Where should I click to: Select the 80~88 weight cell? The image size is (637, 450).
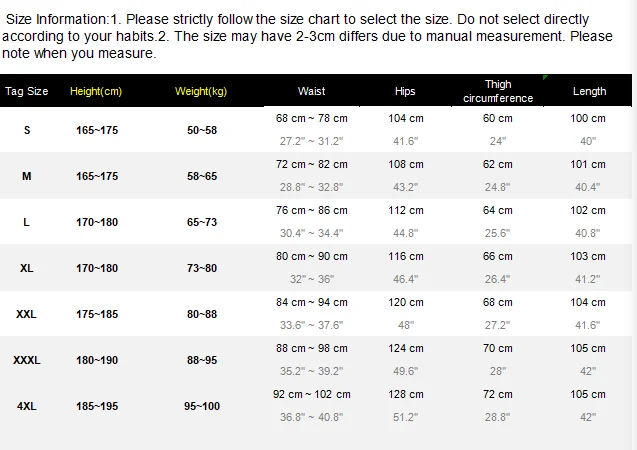coord(202,314)
